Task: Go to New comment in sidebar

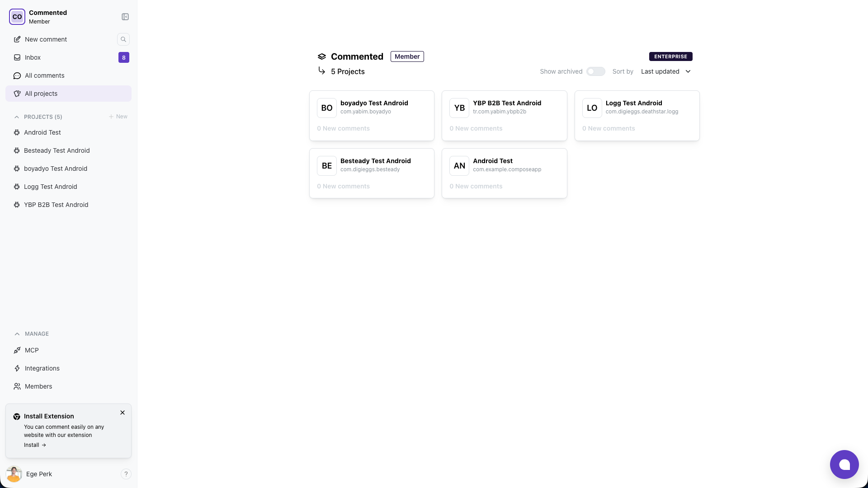Action: pyautogui.click(x=46, y=39)
